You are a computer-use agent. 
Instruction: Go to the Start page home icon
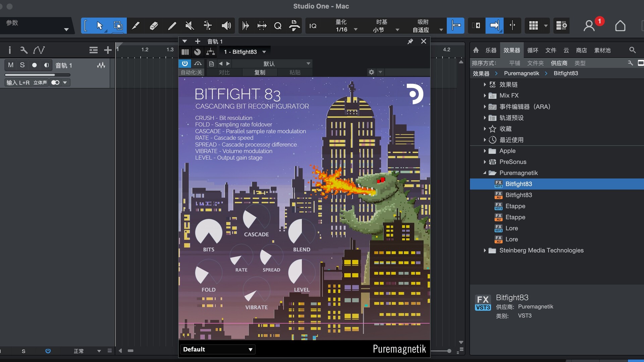(620, 25)
